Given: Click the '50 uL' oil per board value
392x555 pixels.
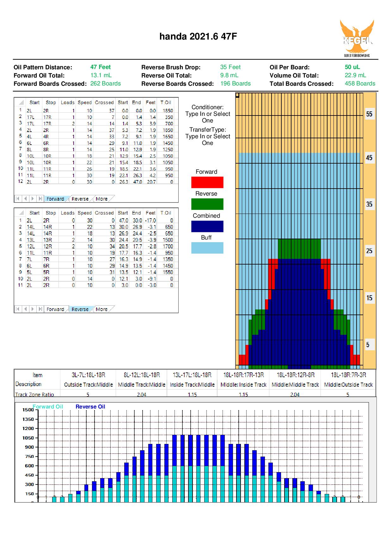Looking at the screenshot, I should coord(352,67).
